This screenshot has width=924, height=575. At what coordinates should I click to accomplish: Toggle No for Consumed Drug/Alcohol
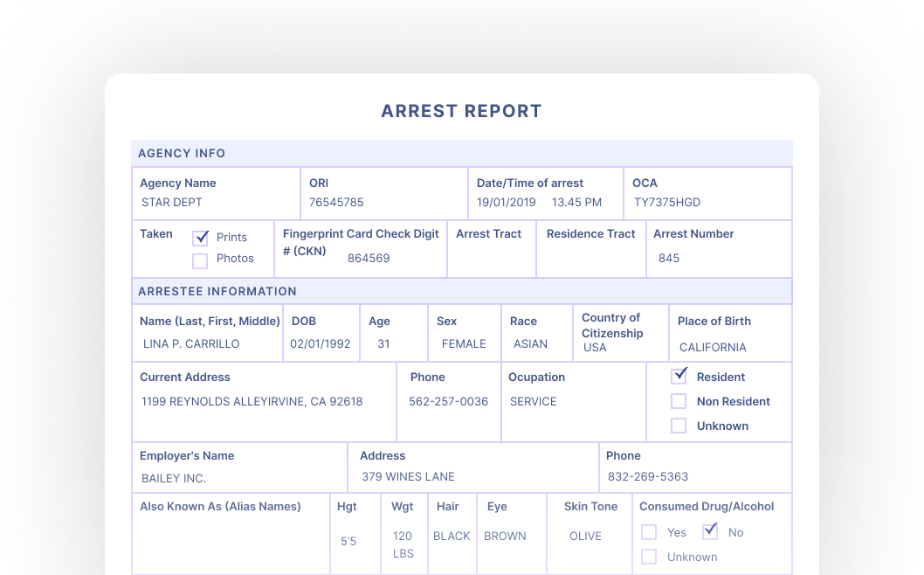point(710,531)
